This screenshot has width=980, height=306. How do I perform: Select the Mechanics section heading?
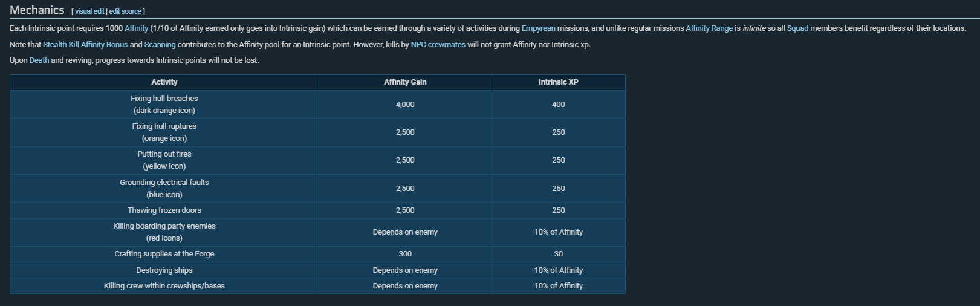click(37, 10)
